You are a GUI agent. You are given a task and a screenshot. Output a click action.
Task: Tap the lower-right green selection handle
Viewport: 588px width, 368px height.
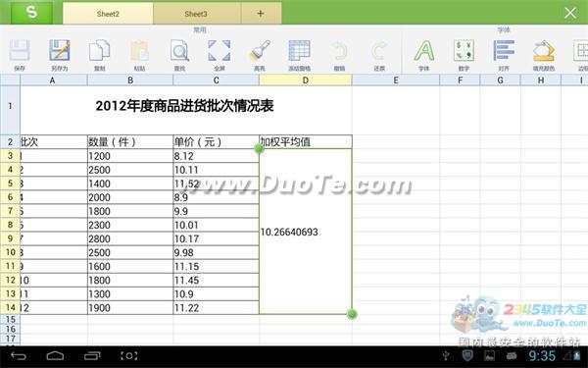pyautogui.click(x=352, y=314)
